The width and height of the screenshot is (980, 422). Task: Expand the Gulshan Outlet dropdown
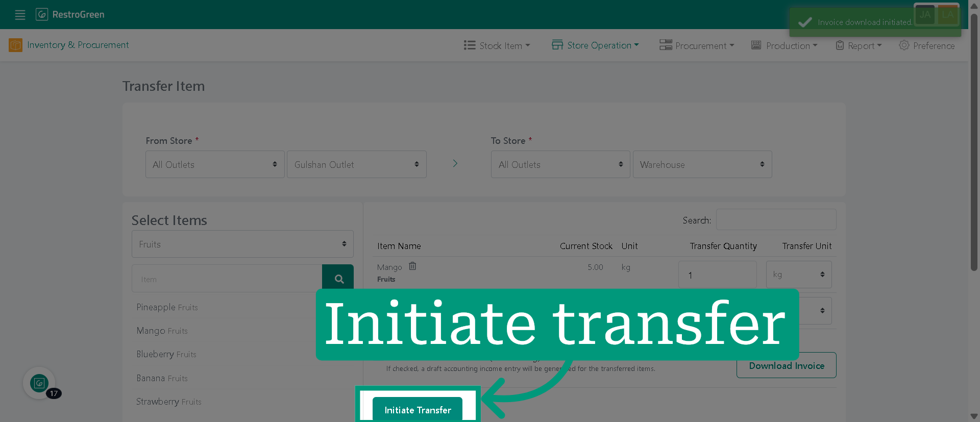tap(357, 164)
